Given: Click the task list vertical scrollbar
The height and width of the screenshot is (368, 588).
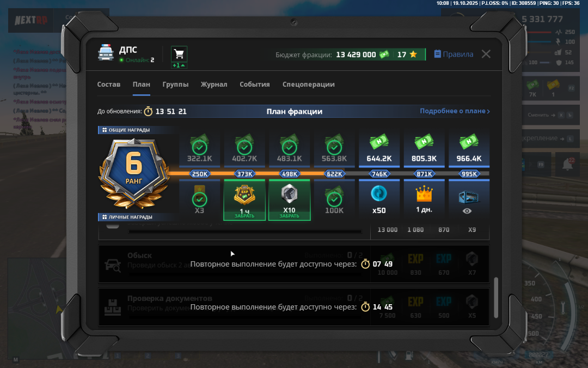Looking at the screenshot, I should [495, 297].
